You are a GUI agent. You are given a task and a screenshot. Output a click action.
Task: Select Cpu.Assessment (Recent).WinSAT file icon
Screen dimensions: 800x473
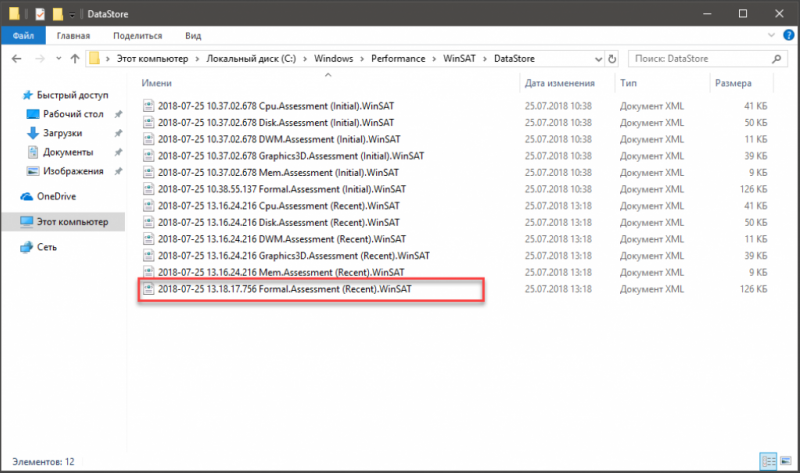(148, 206)
